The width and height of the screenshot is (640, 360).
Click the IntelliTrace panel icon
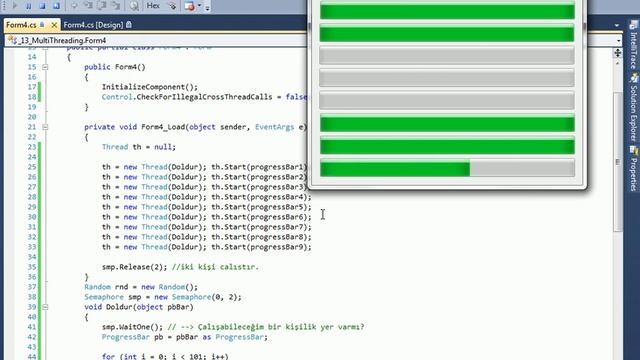click(633, 25)
